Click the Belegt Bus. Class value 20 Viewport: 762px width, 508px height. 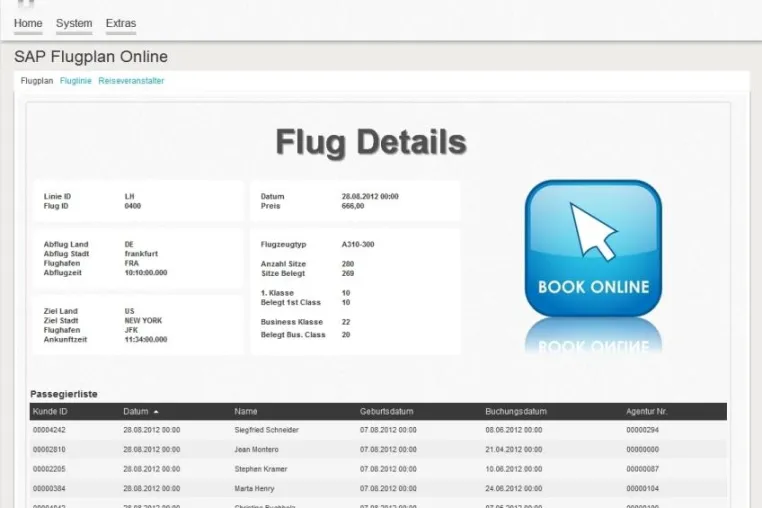pos(346,335)
